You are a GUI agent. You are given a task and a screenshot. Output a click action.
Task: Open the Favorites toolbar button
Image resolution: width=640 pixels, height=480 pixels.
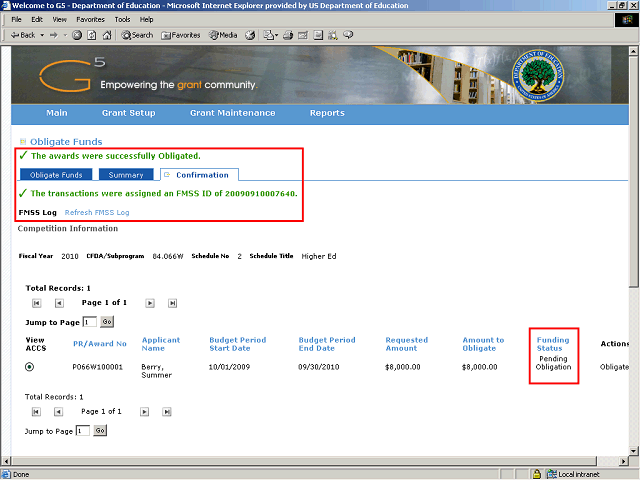coord(181,36)
